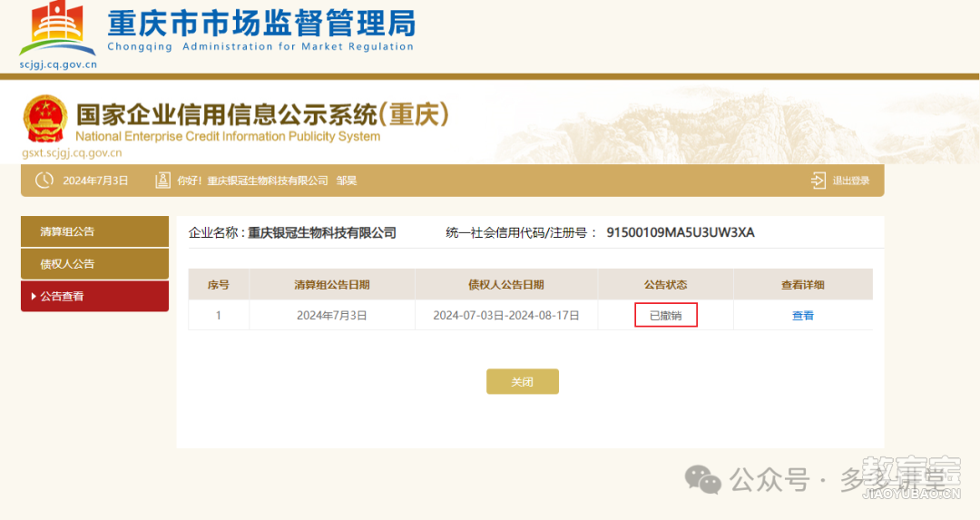This screenshot has height=520, width=980.
Task: Click the date 2024年7月3日 in gold bar
Action: click(x=95, y=181)
